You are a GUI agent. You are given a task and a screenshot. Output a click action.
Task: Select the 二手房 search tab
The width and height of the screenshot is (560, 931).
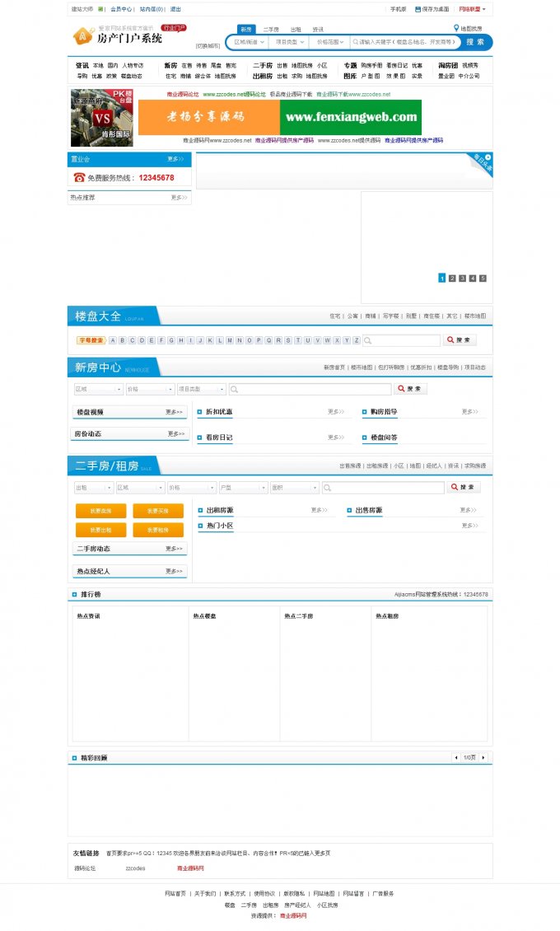click(x=271, y=29)
